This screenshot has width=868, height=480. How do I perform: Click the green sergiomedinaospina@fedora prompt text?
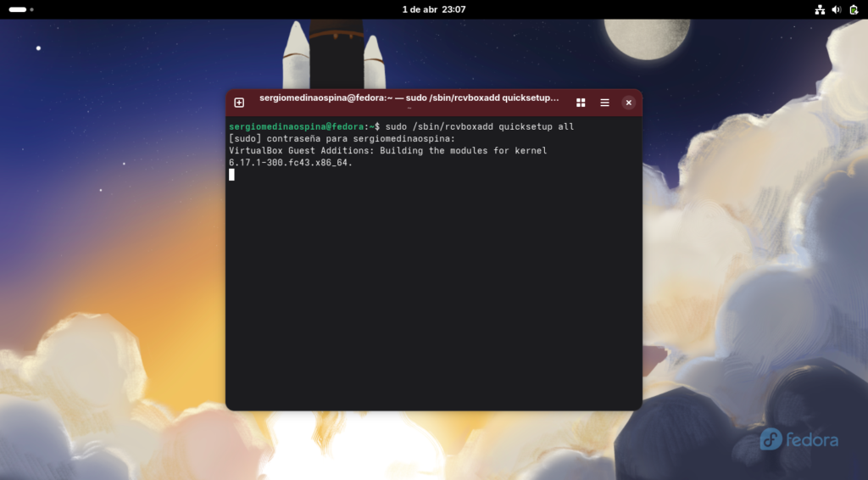point(297,126)
